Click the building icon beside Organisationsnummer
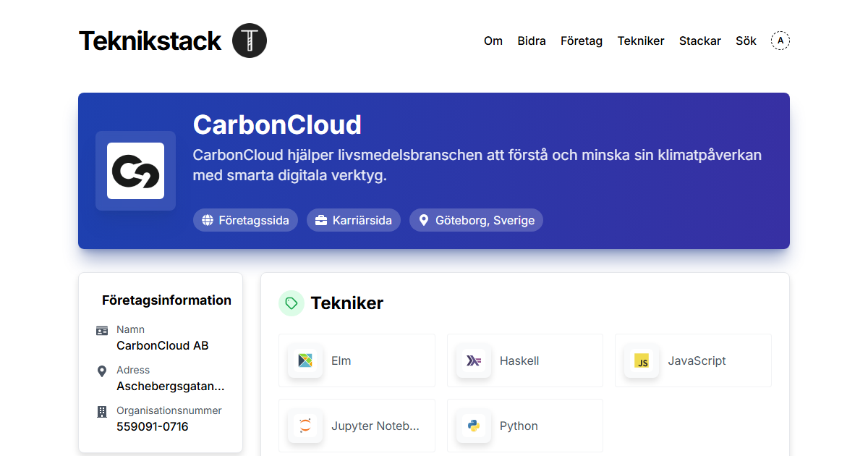 click(x=102, y=412)
